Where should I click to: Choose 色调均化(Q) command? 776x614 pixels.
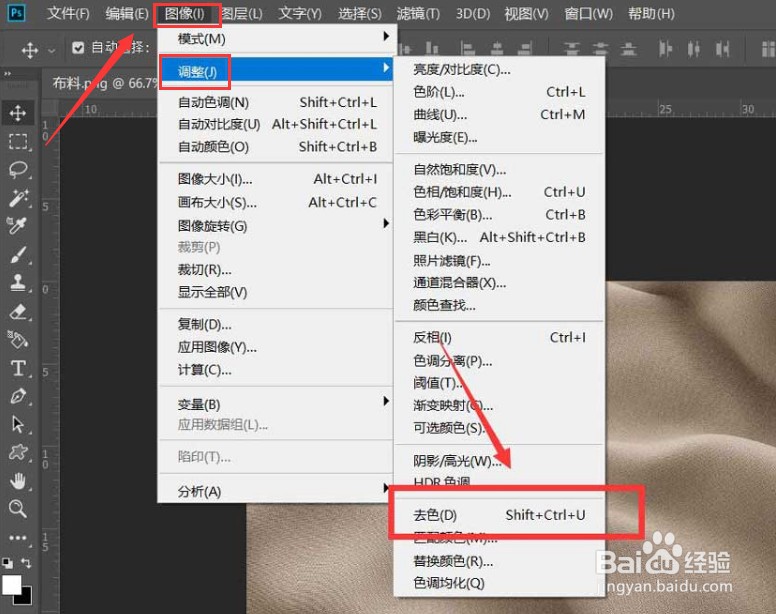click(x=499, y=583)
